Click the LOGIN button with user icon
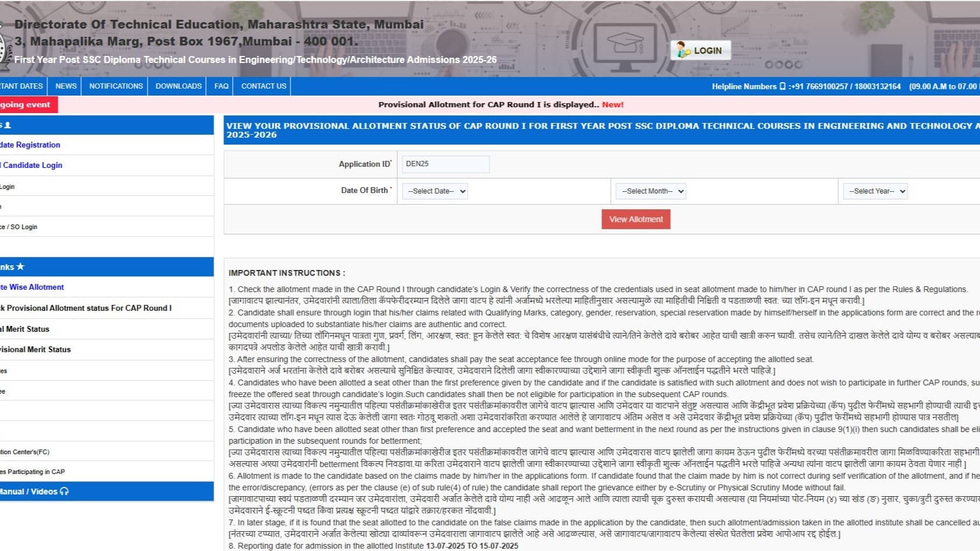This screenshot has height=551, width=980. click(x=700, y=51)
